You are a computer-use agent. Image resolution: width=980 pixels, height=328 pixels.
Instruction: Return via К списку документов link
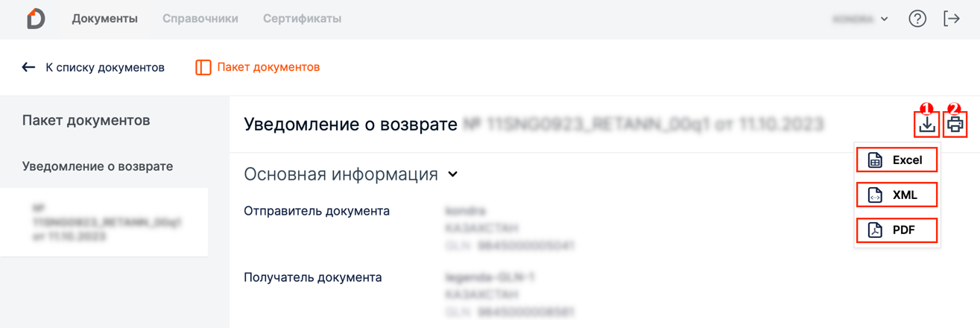[105, 67]
